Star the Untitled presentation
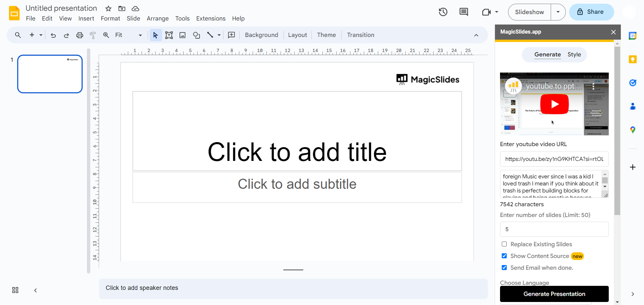The height and width of the screenshot is (305, 644). [x=108, y=8]
